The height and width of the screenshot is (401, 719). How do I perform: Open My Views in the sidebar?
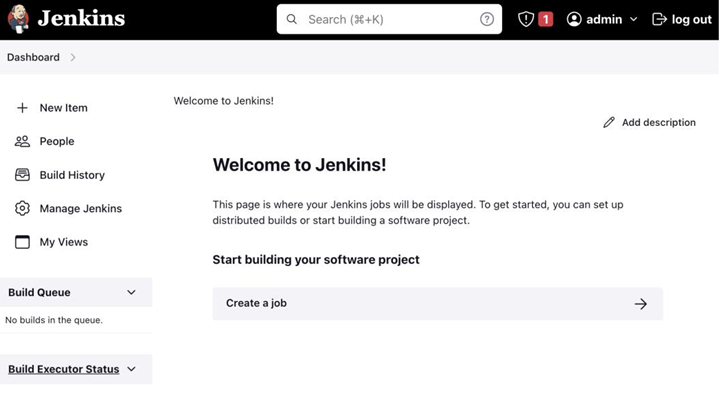coord(64,242)
